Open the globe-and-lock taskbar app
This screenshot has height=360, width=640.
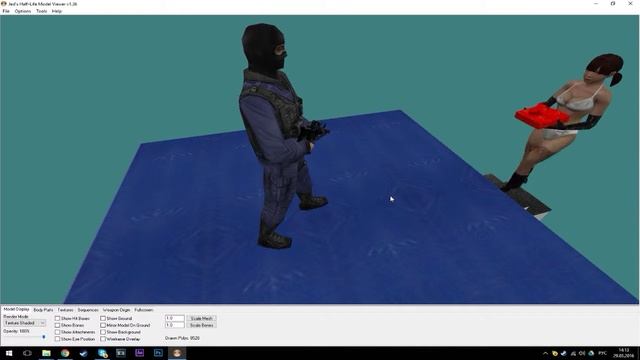click(x=102, y=353)
